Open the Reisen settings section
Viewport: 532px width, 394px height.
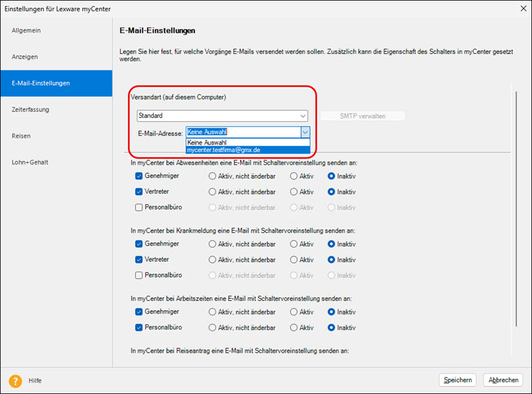pyautogui.click(x=21, y=136)
